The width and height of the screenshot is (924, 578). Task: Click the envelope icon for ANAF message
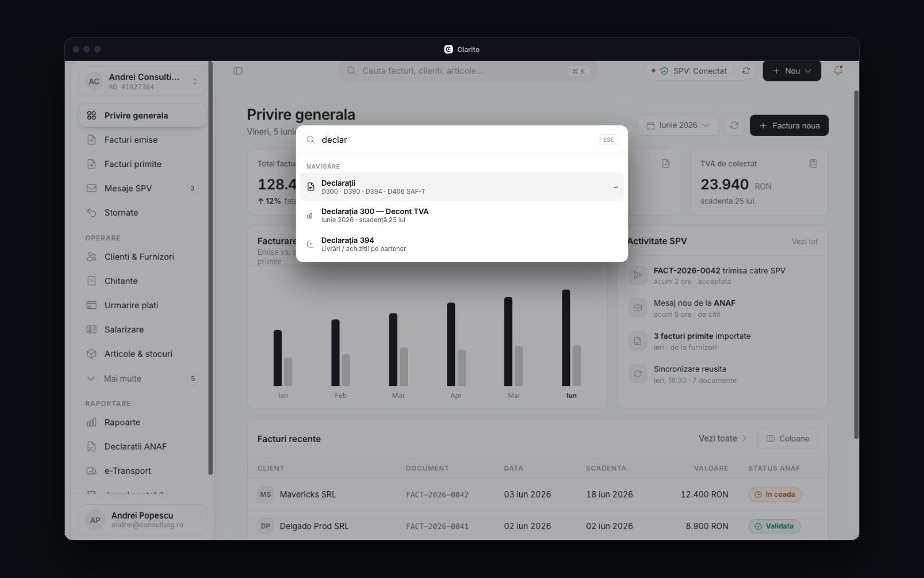(x=637, y=308)
